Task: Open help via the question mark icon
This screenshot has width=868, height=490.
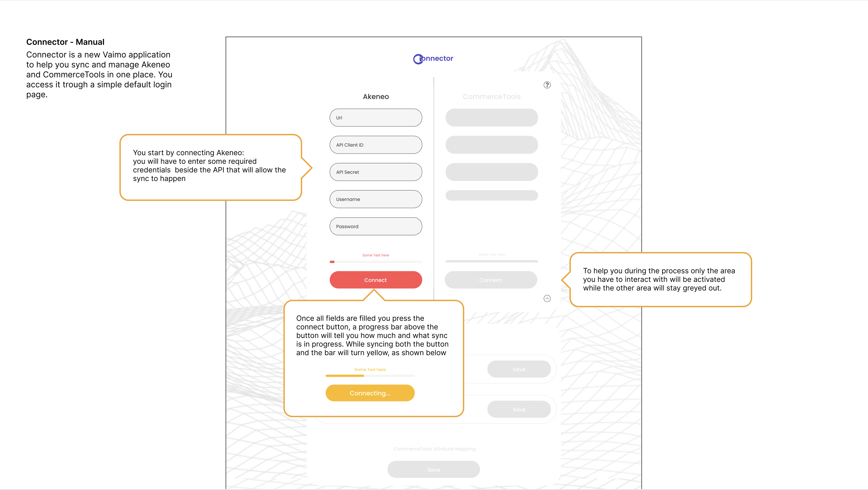Action: coord(547,85)
